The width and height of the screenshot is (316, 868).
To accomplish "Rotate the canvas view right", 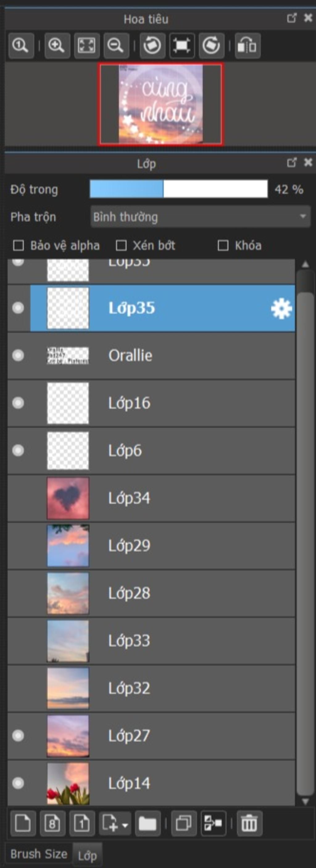I will click(211, 46).
